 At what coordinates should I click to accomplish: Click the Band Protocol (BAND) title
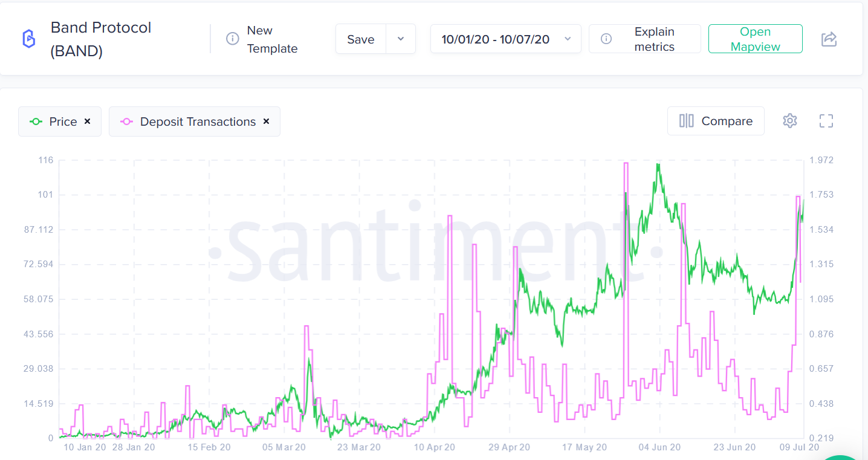[x=101, y=39]
